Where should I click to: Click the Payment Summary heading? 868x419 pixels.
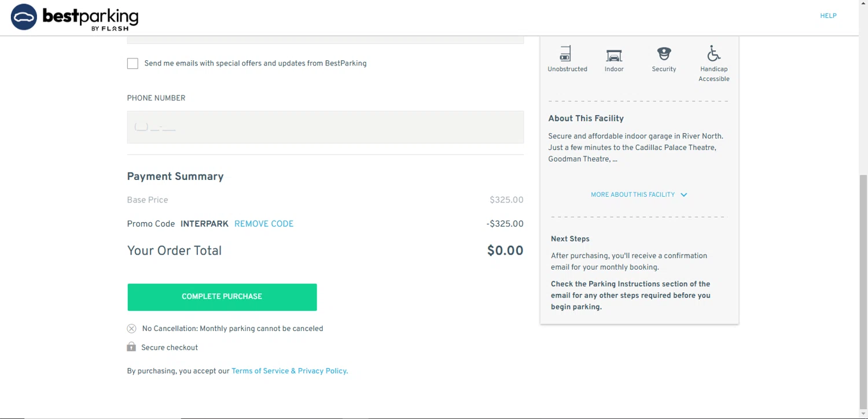click(175, 177)
